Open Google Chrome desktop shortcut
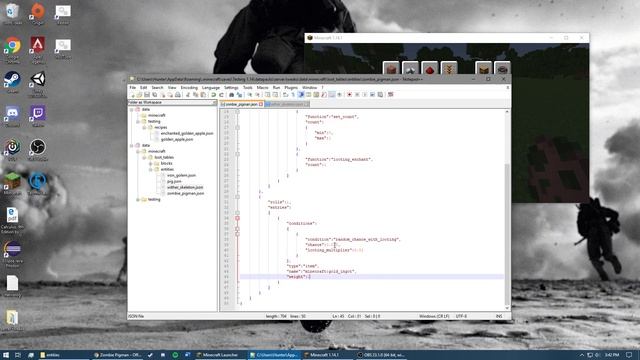This screenshot has height=360, width=640. pos(12,45)
